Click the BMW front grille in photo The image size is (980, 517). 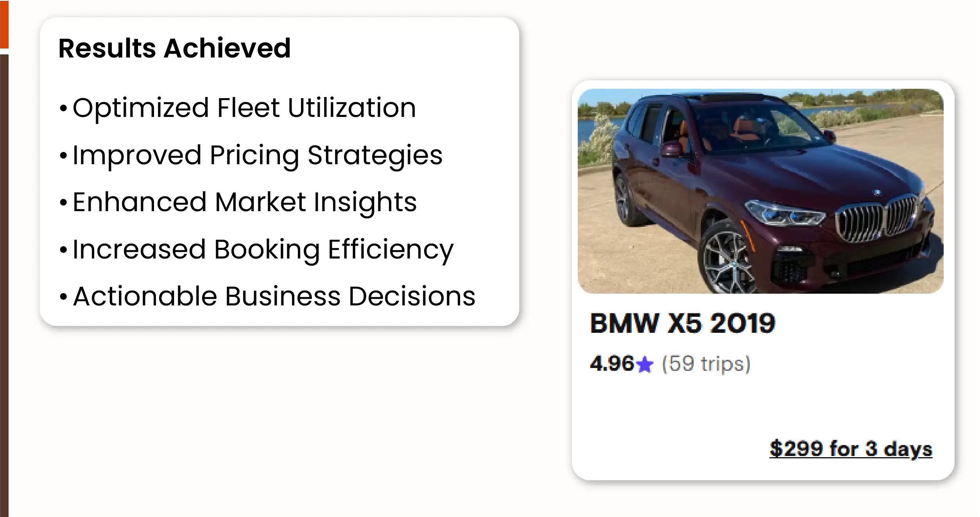tap(878, 219)
